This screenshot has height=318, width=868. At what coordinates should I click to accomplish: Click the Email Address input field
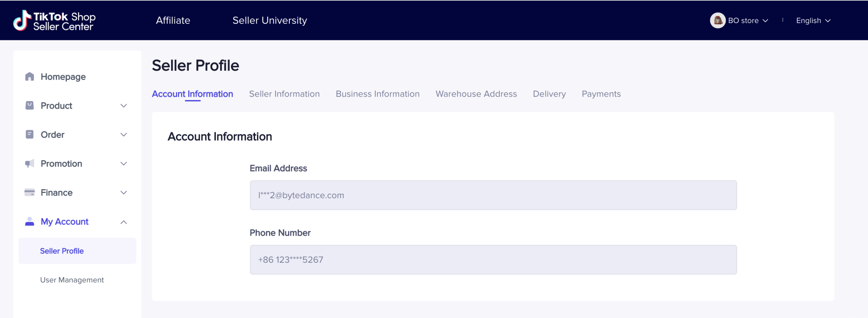point(493,195)
